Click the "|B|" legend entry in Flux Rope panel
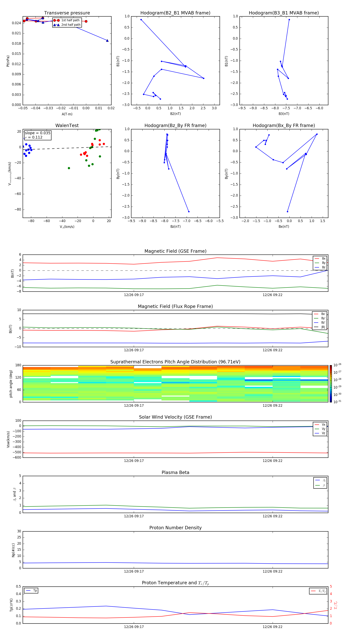The height and width of the screenshot is (644, 351). click(x=320, y=327)
